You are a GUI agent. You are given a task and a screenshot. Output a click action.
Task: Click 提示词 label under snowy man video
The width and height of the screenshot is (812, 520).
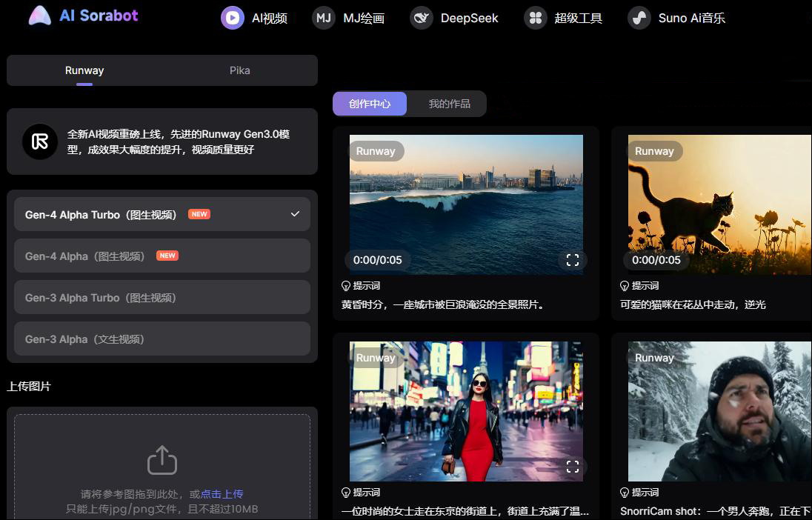tap(645, 493)
